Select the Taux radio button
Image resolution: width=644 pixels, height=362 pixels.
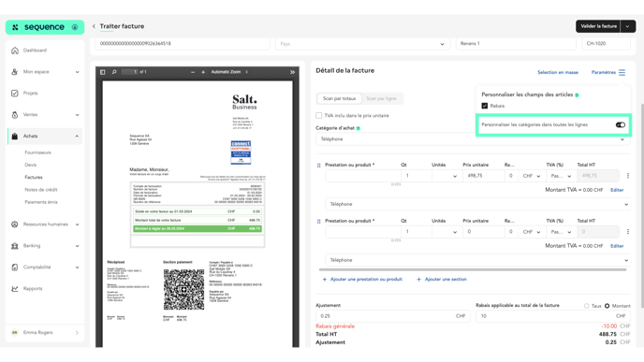587,306
